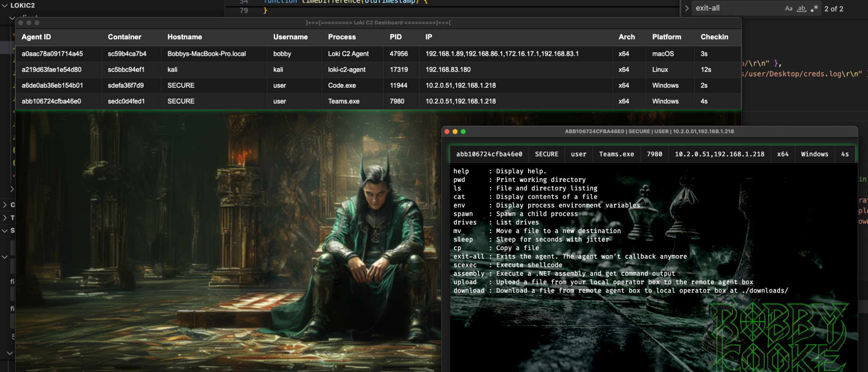Click the Code.exe process cell

click(x=342, y=85)
